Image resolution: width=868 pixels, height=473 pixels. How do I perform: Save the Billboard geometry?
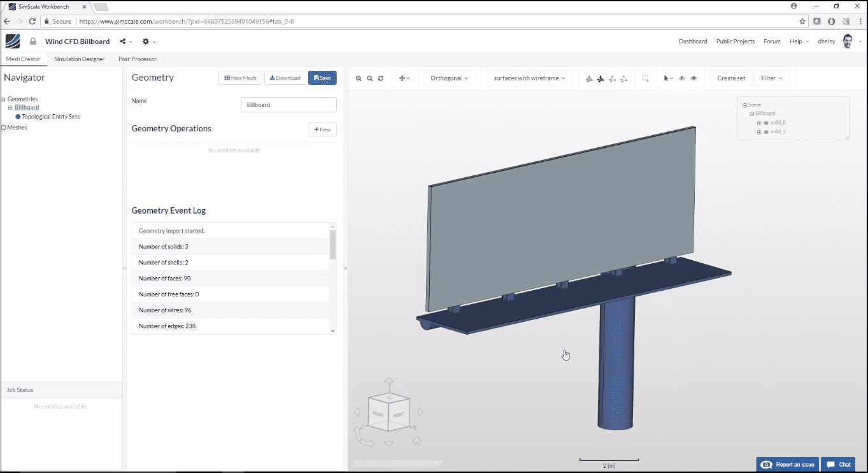pos(322,77)
